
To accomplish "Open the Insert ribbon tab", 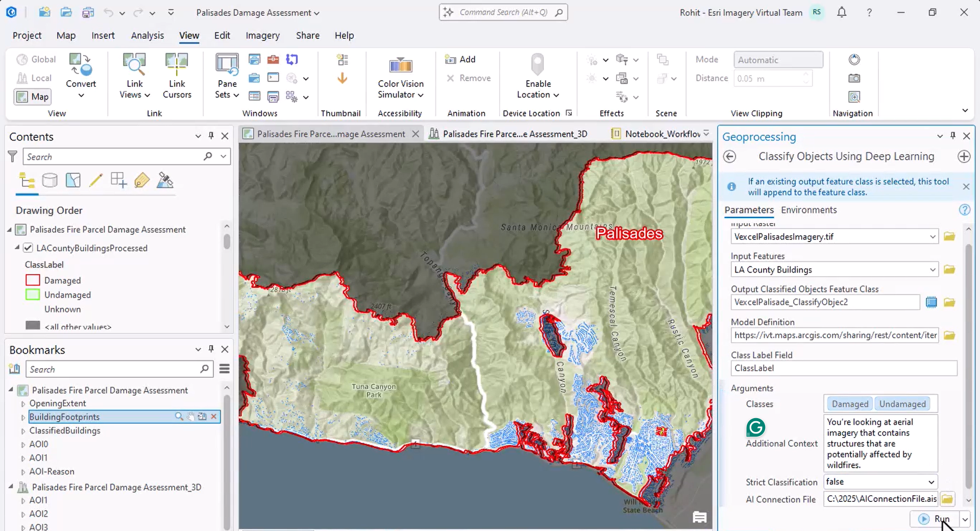I will [x=103, y=35].
